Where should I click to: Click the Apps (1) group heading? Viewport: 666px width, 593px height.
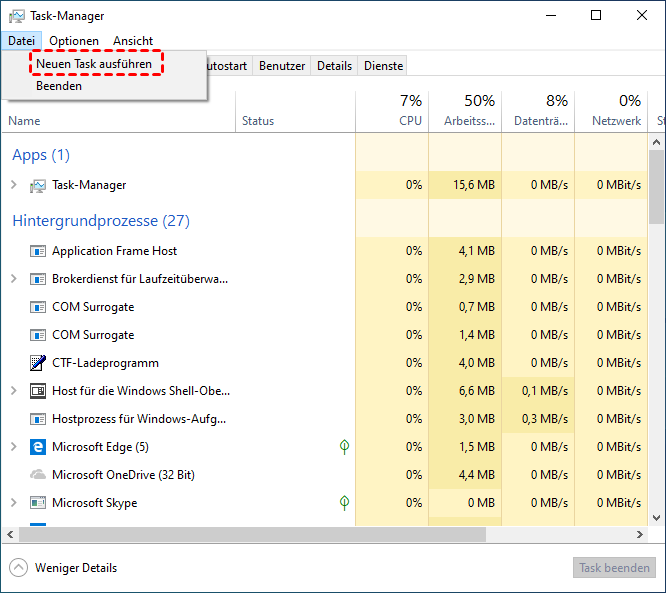pos(41,155)
